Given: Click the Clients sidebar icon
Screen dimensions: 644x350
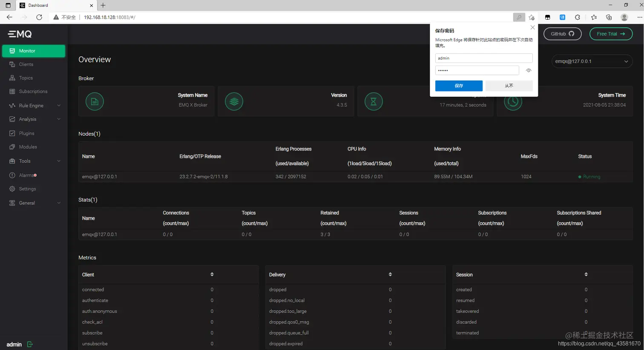Looking at the screenshot, I should click(x=12, y=64).
